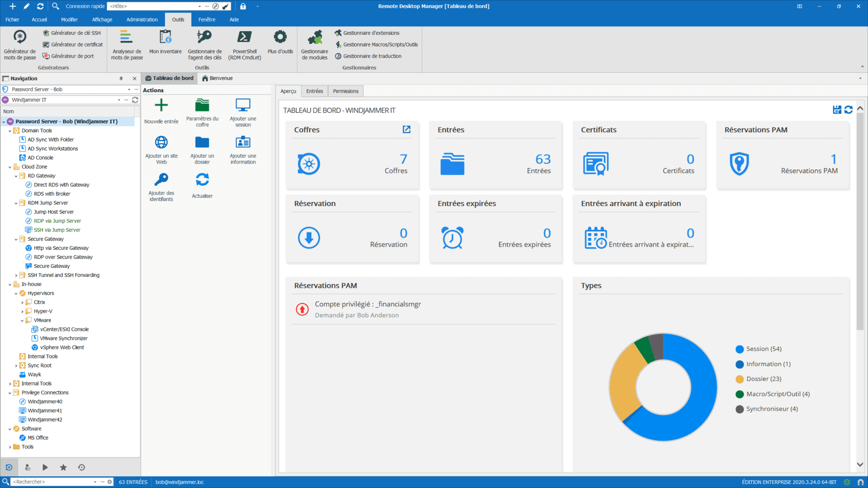Screen dimensions: 868x488
Task: Click the Session (54) legend swatch
Action: coord(740,349)
